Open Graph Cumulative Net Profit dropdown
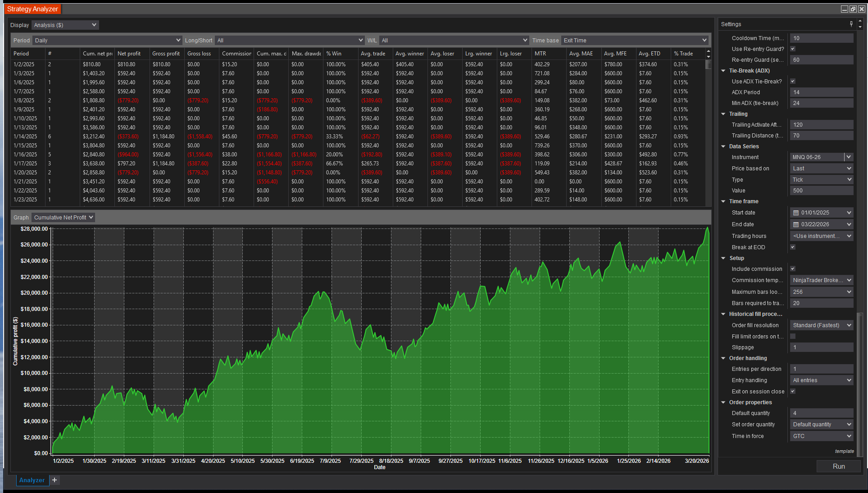The width and height of the screenshot is (868, 493). pyautogui.click(x=64, y=217)
